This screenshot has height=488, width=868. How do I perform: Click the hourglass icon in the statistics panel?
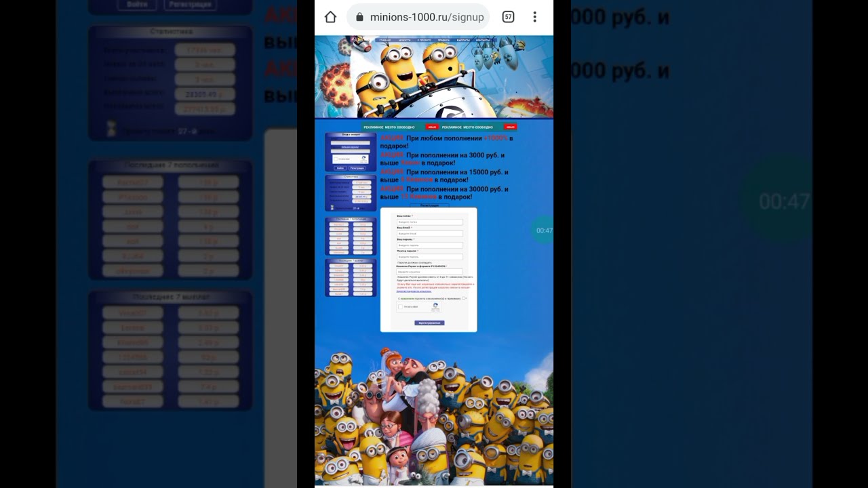click(x=332, y=207)
